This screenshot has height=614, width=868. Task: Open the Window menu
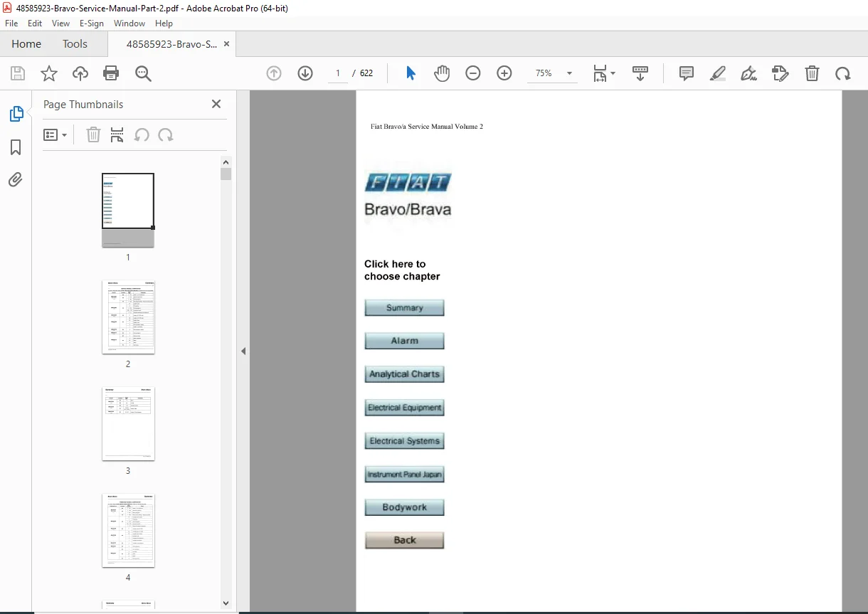pos(129,23)
